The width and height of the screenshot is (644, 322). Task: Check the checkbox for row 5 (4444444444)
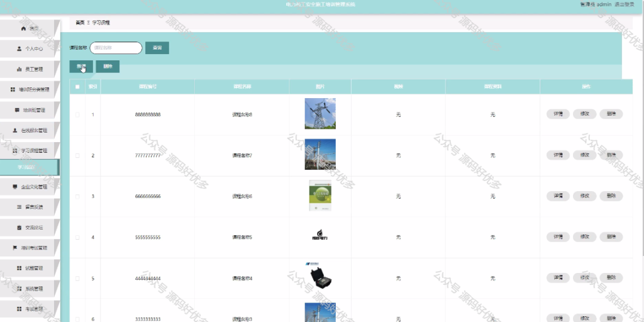tap(77, 279)
